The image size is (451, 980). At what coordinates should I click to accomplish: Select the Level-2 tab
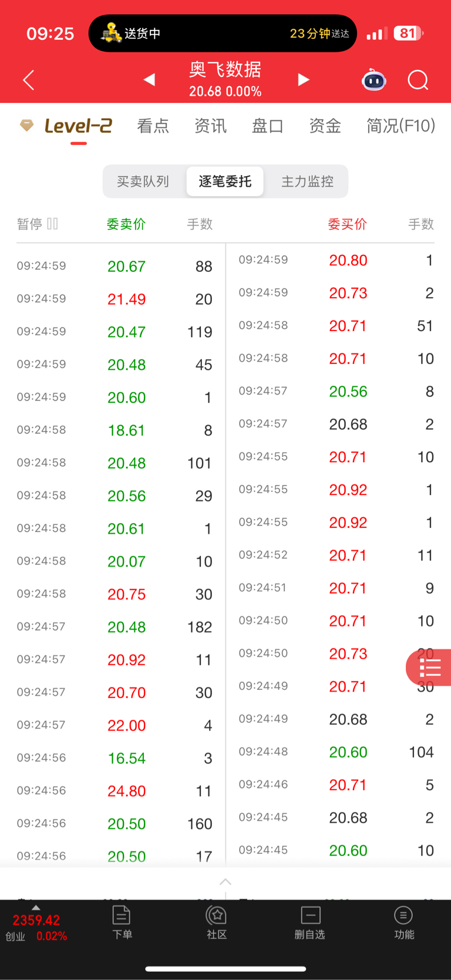78,126
